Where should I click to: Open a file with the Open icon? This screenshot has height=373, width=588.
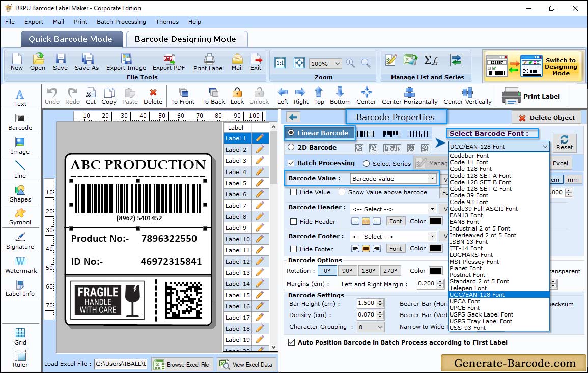tap(38, 62)
